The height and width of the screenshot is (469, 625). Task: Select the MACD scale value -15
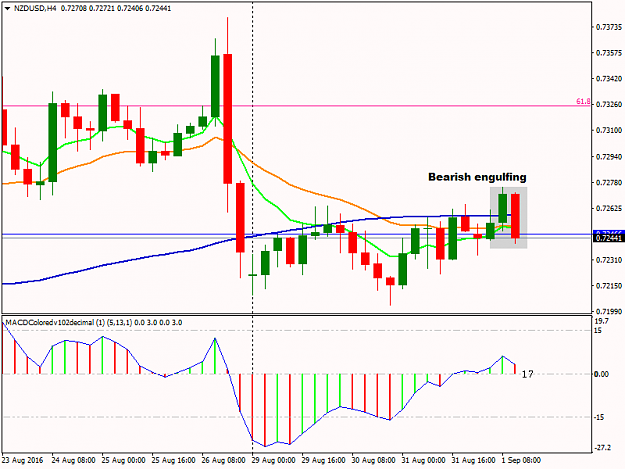(x=599, y=417)
